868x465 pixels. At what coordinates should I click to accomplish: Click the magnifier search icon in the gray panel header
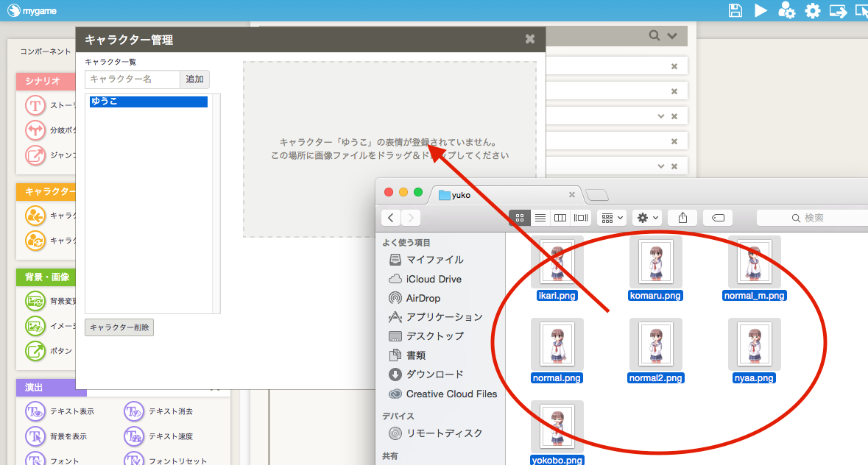coord(654,36)
